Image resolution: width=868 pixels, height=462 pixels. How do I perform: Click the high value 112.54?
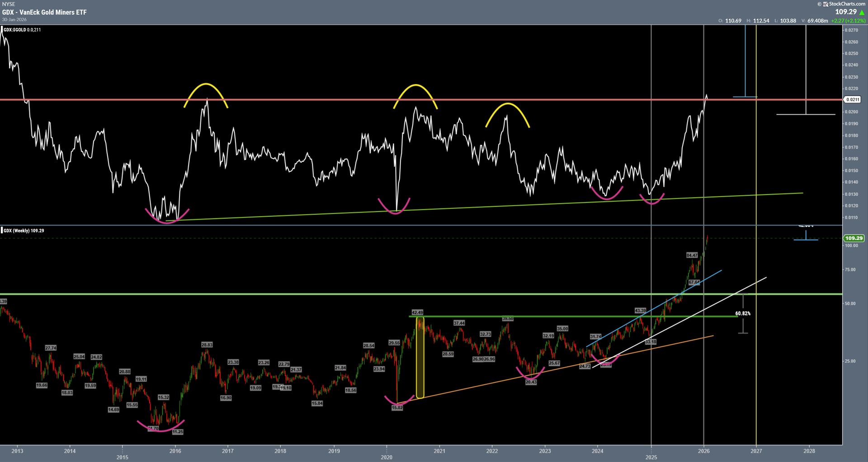[x=761, y=21]
